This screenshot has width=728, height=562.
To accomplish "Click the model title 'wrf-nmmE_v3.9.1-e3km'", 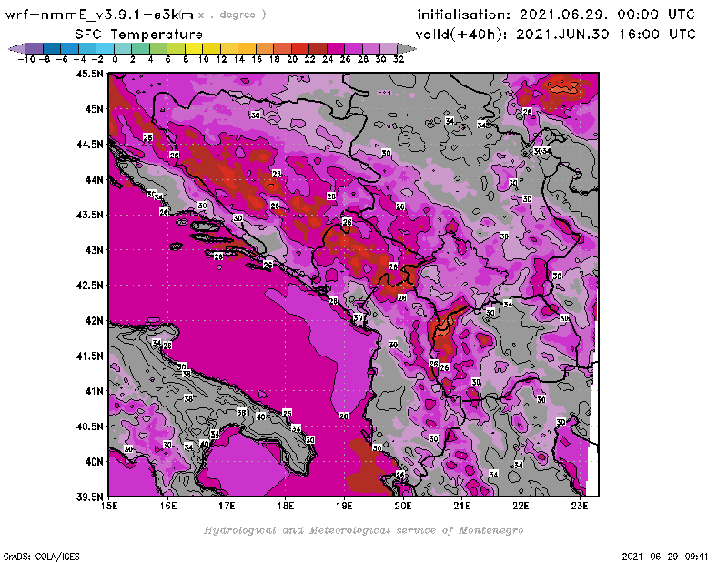I will pos(99,15).
